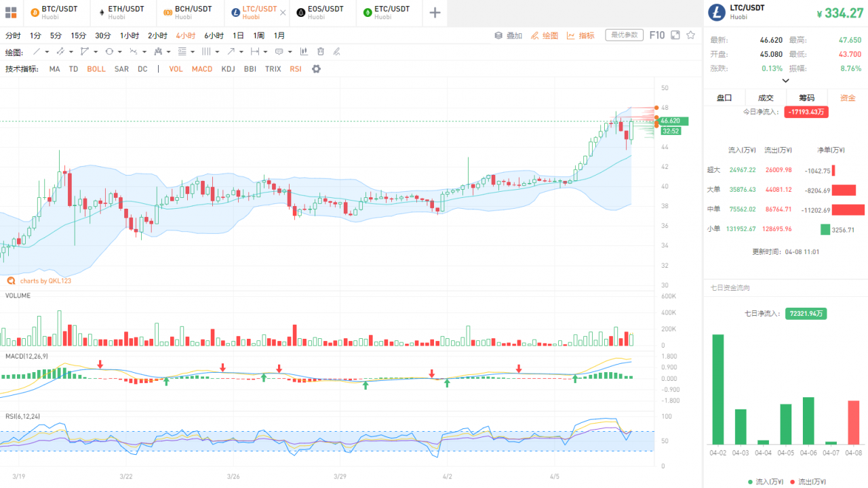Image resolution: width=868 pixels, height=488 pixels.
Task: Select the comment bubble annotation tool
Action: tap(279, 52)
